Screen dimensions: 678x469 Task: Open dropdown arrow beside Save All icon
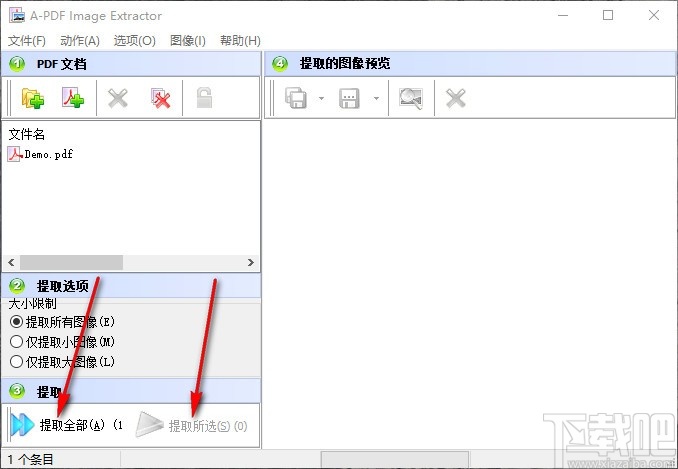pos(321,99)
